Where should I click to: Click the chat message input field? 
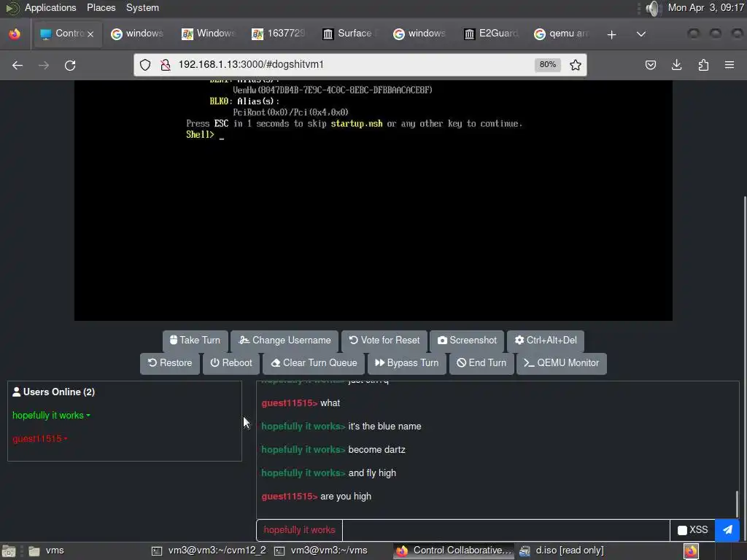506,530
